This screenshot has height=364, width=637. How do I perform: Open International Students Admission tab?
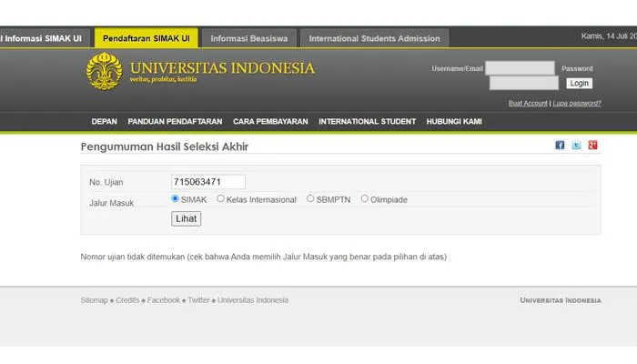coord(374,38)
